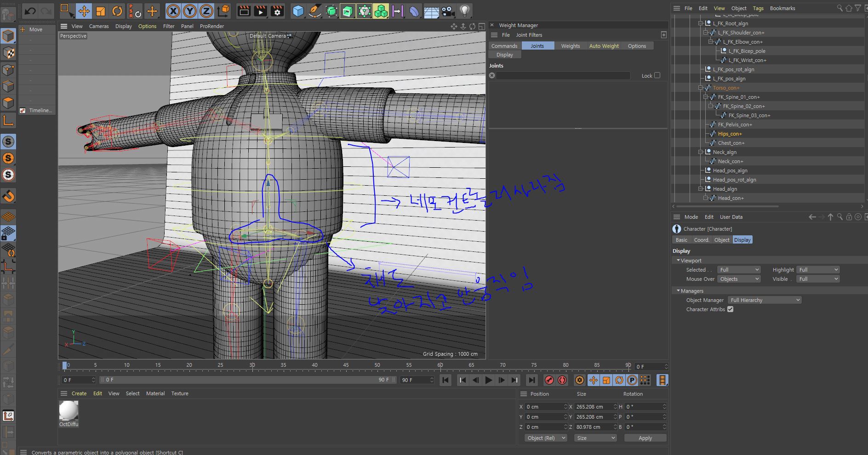Screen dimensions: 868x455
Task: Open Commands tab in Weight Manager
Action: [x=504, y=46]
